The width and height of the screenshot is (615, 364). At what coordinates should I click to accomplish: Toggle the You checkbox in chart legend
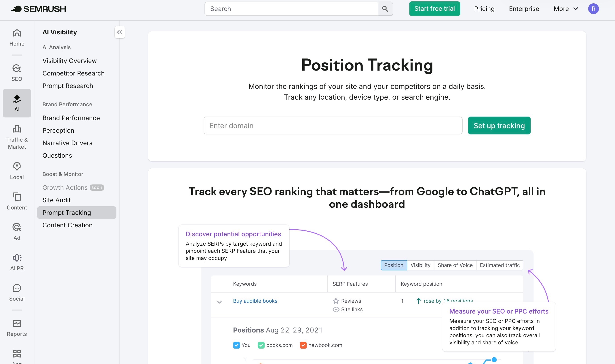coord(236,345)
